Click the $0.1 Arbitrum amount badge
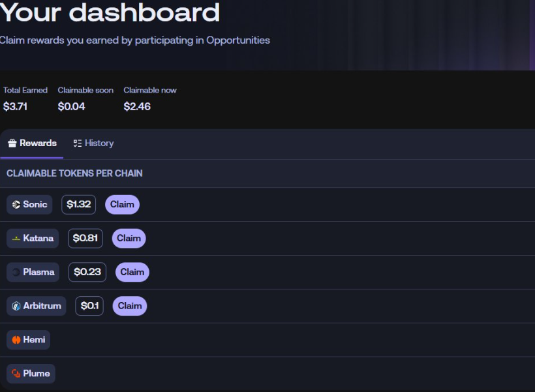The width and height of the screenshot is (535, 392). tap(89, 306)
